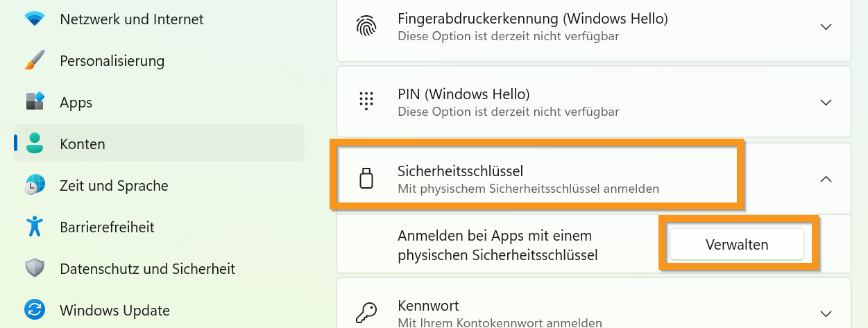The image size is (868, 328).
Task: Click the Wi-Fi icon for Netzwerk und Internet
Action: pyautogui.click(x=35, y=19)
